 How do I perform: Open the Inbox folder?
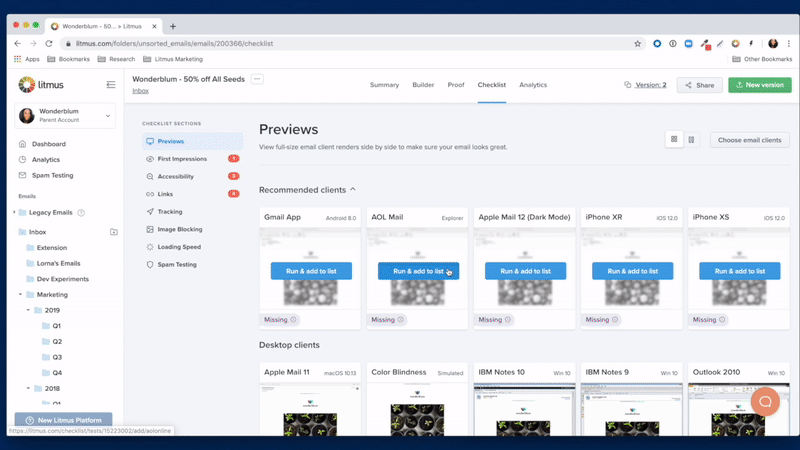37,232
